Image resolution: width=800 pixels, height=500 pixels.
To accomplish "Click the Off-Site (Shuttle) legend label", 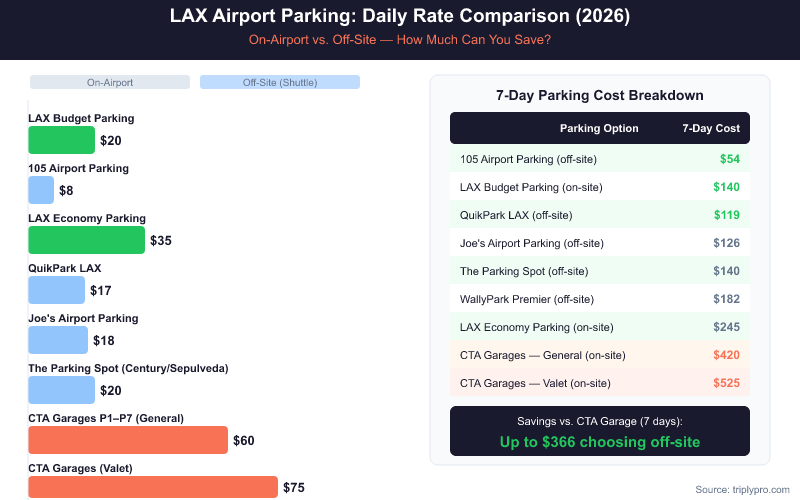I will [279, 82].
